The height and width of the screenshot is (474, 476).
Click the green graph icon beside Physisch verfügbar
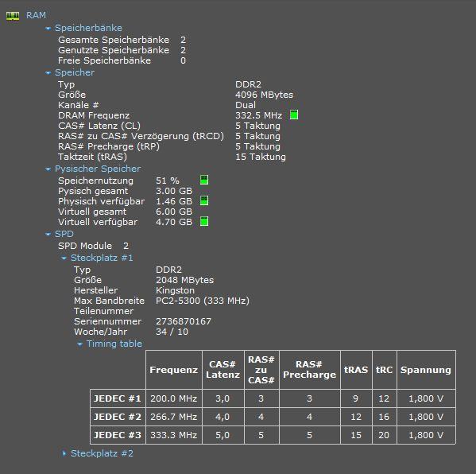(204, 200)
